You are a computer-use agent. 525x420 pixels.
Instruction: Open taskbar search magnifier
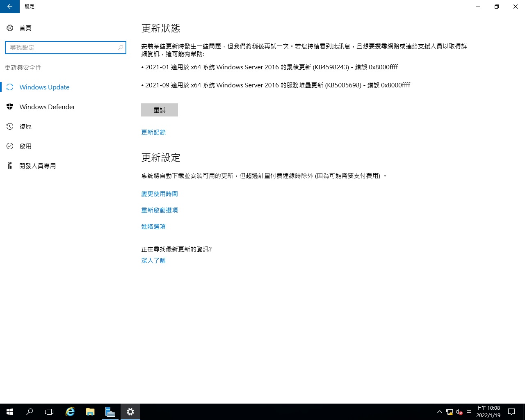click(x=30, y=412)
